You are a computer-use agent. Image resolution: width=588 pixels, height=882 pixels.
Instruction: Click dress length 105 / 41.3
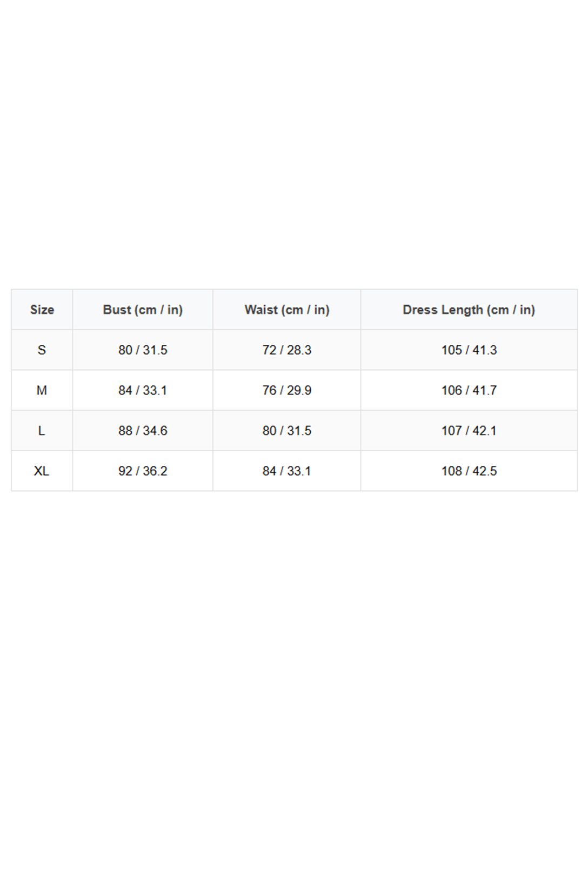click(x=469, y=350)
